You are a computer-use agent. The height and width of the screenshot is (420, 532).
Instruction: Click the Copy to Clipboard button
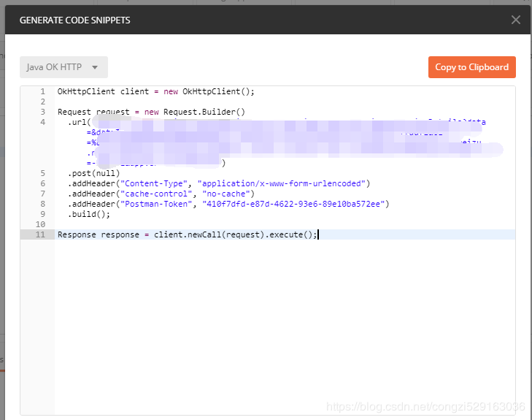click(x=471, y=67)
